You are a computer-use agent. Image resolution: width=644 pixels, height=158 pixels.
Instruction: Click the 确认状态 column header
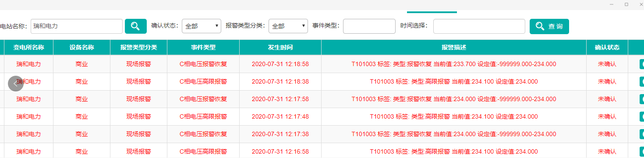click(607, 47)
